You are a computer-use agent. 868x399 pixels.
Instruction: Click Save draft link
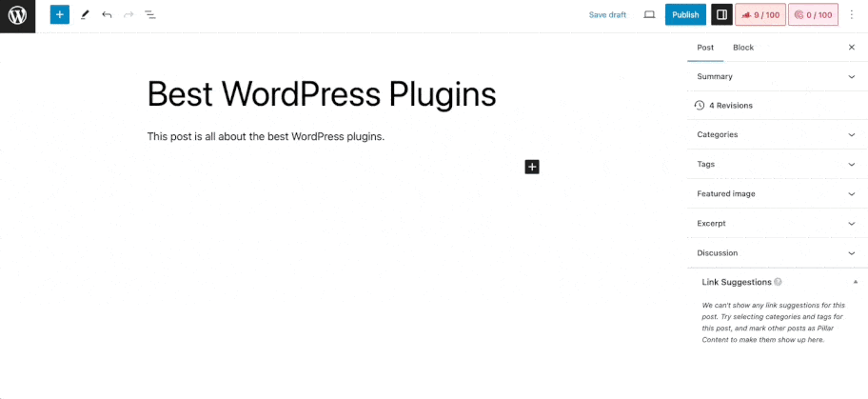coord(607,15)
